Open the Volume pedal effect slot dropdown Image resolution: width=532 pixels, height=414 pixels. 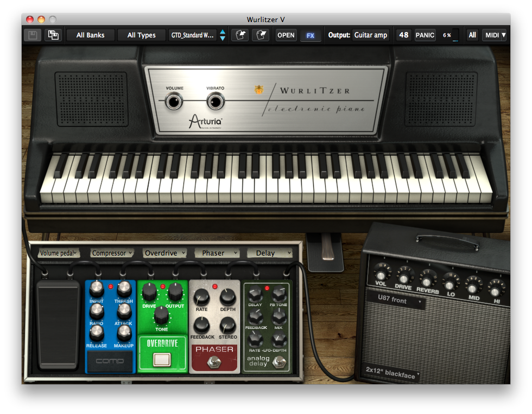tap(59, 253)
